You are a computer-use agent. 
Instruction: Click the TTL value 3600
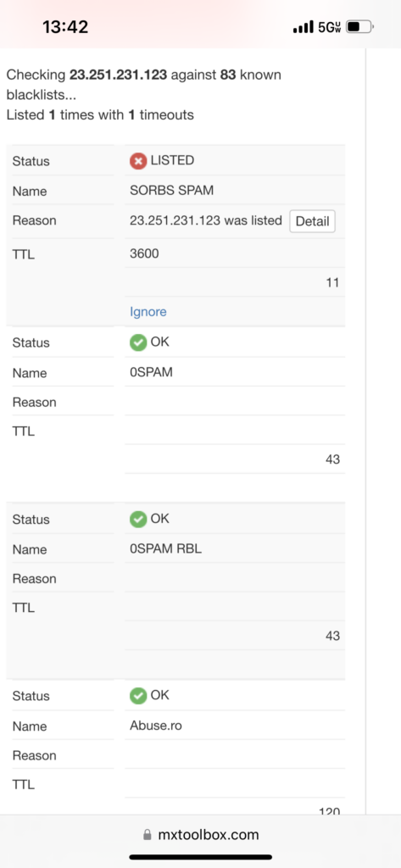(x=144, y=254)
